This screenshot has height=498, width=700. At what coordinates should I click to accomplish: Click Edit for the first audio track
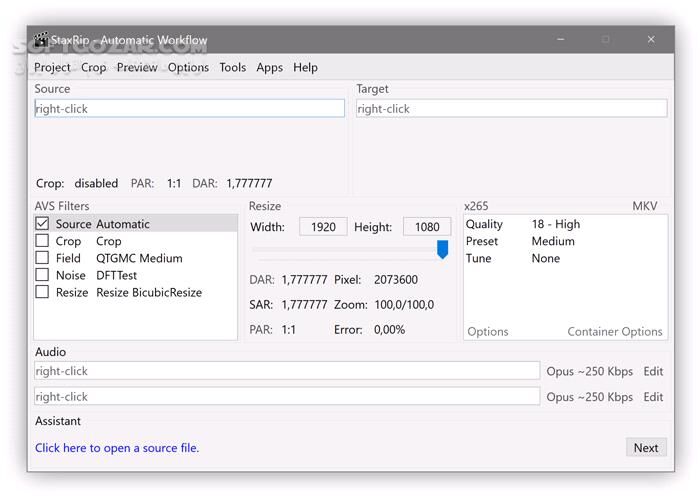[x=653, y=371]
